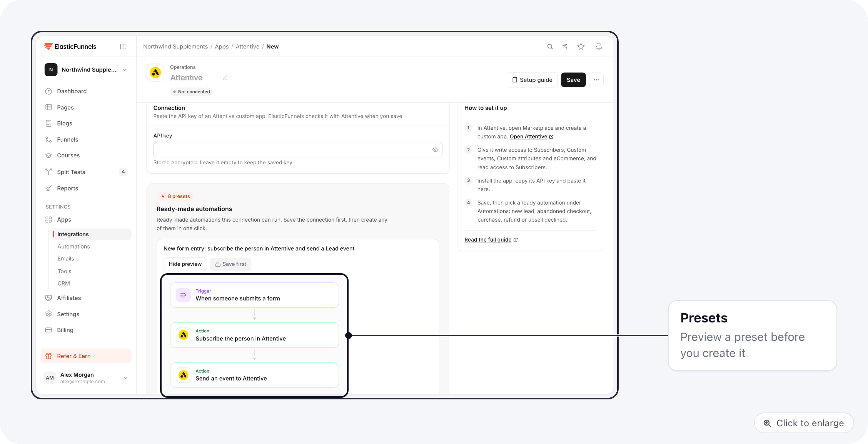Toggle API key visibility eye icon
868x444 pixels.
tap(435, 150)
